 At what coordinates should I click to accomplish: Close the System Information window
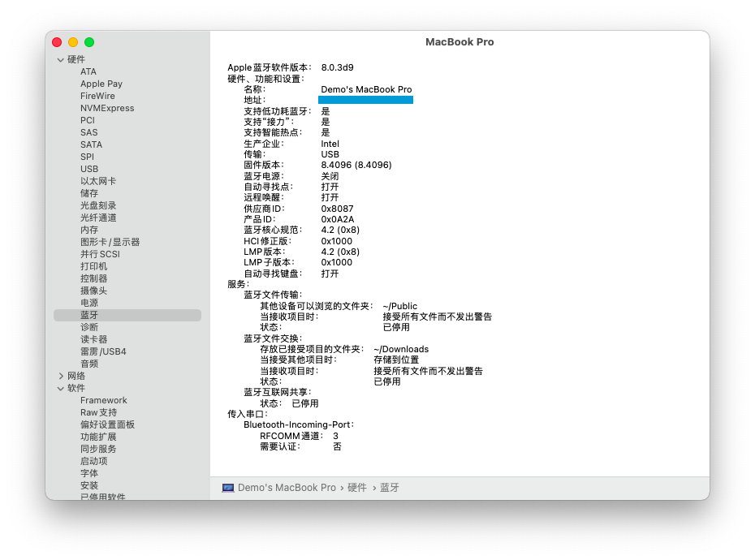57,42
